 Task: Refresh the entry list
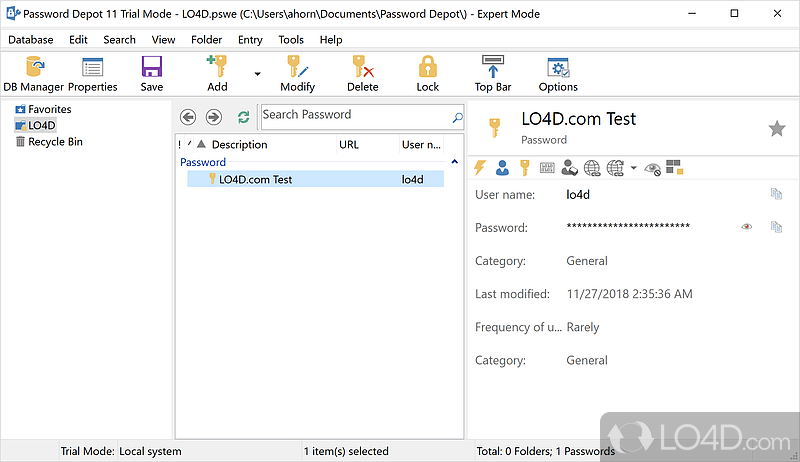(243, 117)
